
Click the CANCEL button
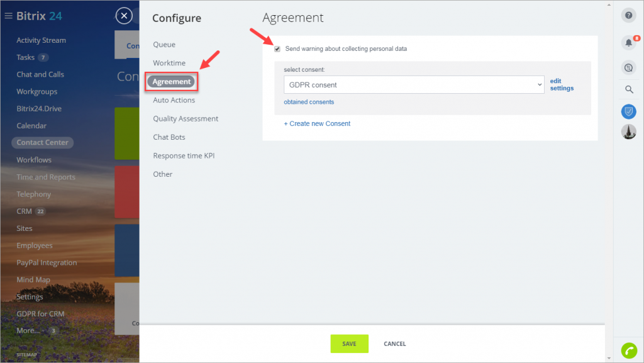pos(395,343)
